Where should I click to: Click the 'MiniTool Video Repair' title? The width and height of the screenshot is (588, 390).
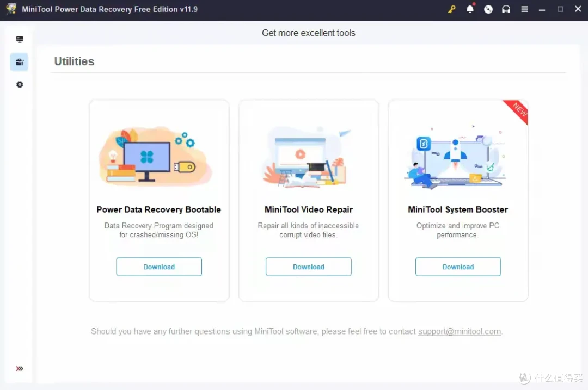pyautogui.click(x=309, y=209)
